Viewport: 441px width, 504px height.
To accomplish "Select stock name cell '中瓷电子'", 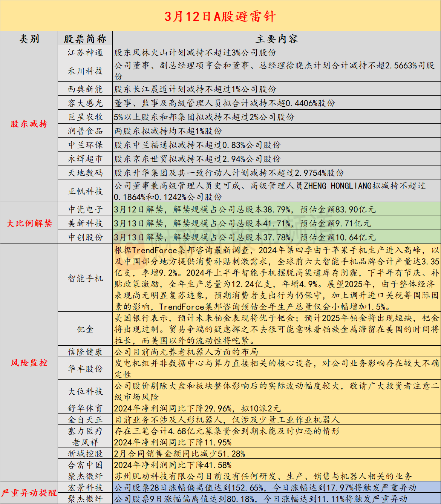I will click(85, 209).
